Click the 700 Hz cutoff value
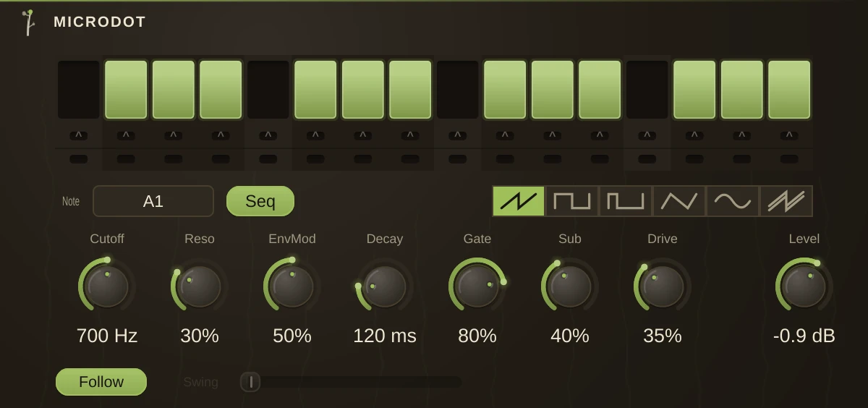The image size is (868, 408). coord(107,336)
